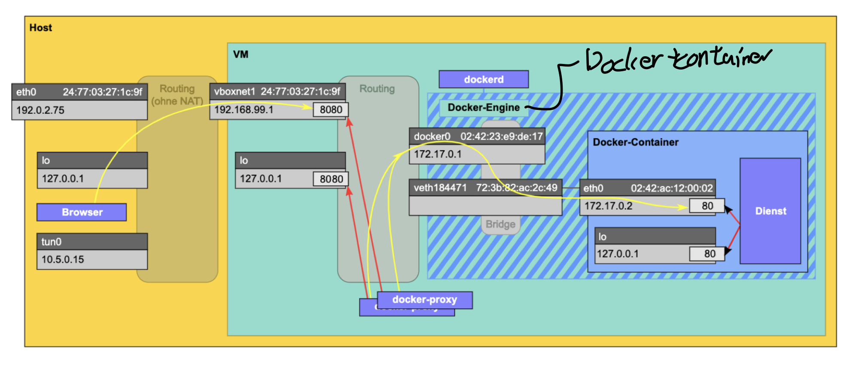Click port 80 on container loopback

point(707,254)
